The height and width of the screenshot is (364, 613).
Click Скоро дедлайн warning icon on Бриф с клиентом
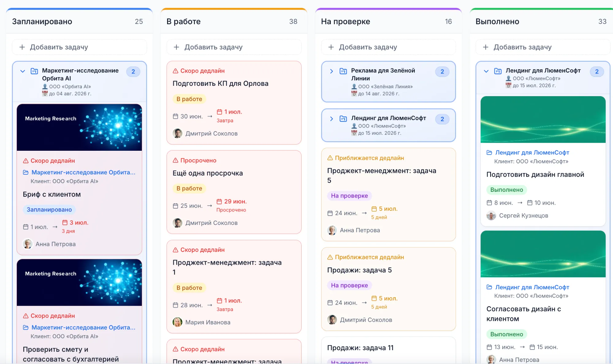tap(26, 161)
